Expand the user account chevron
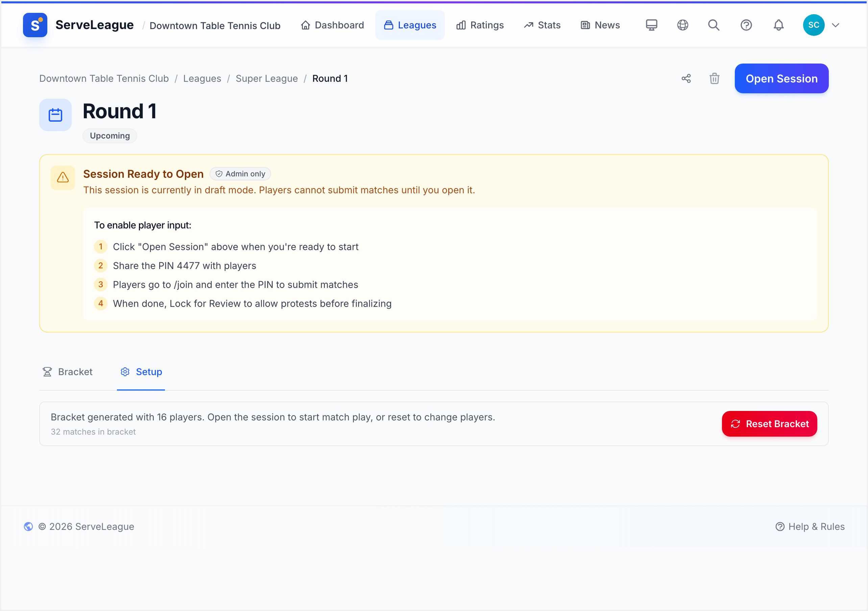868x611 pixels. tap(836, 25)
